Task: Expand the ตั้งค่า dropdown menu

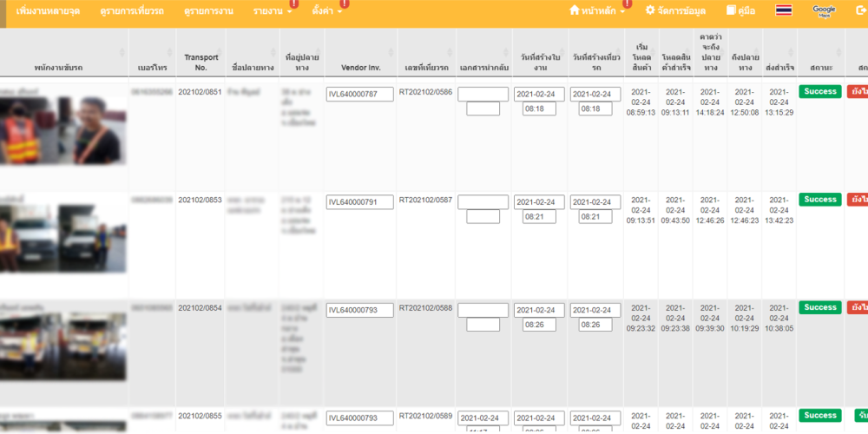Action: pyautogui.click(x=326, y=11)
